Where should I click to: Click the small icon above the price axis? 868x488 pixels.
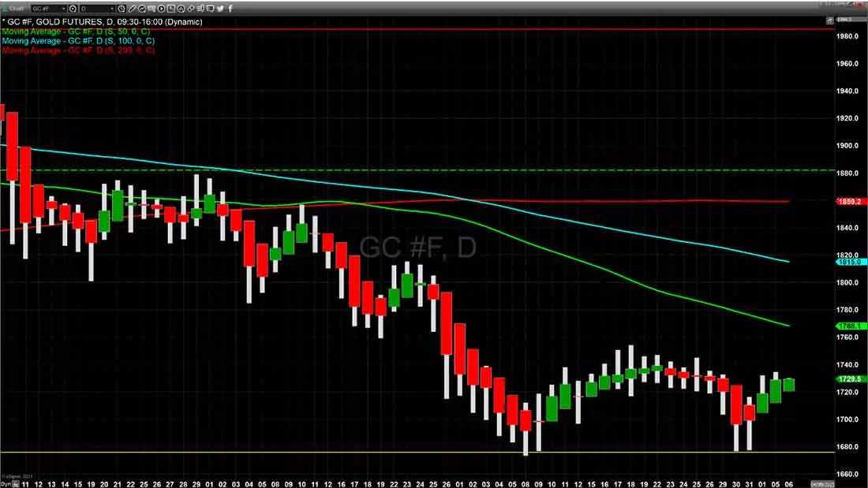pyautogui.click(x=829, y=20)
